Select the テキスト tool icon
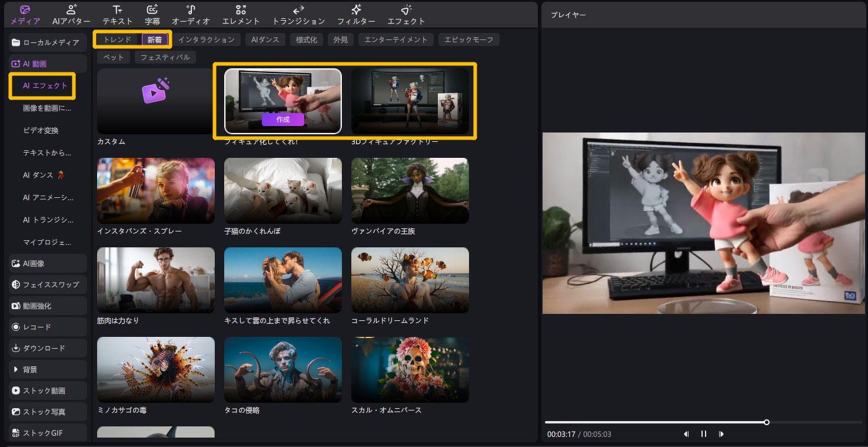 click(x=118, y=15)
